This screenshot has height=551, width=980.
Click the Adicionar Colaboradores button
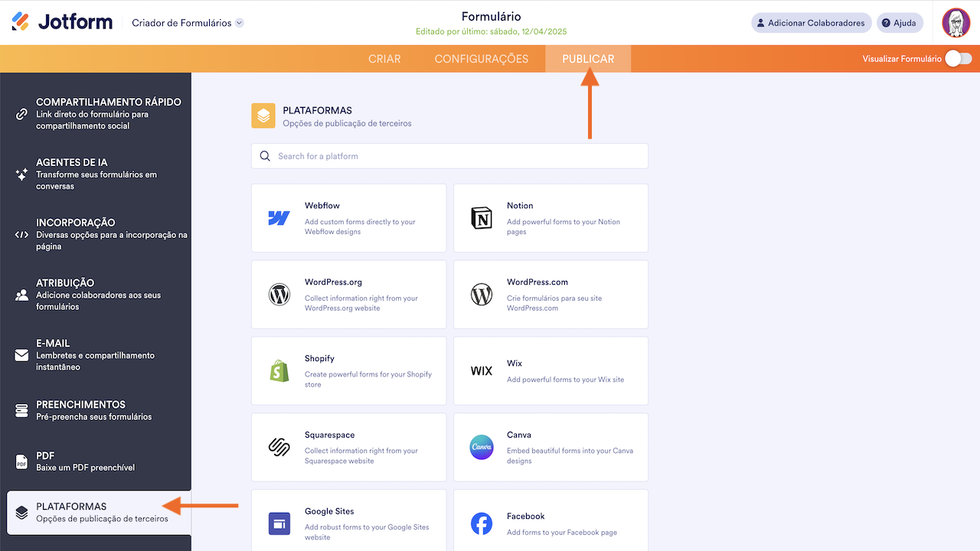812,23
